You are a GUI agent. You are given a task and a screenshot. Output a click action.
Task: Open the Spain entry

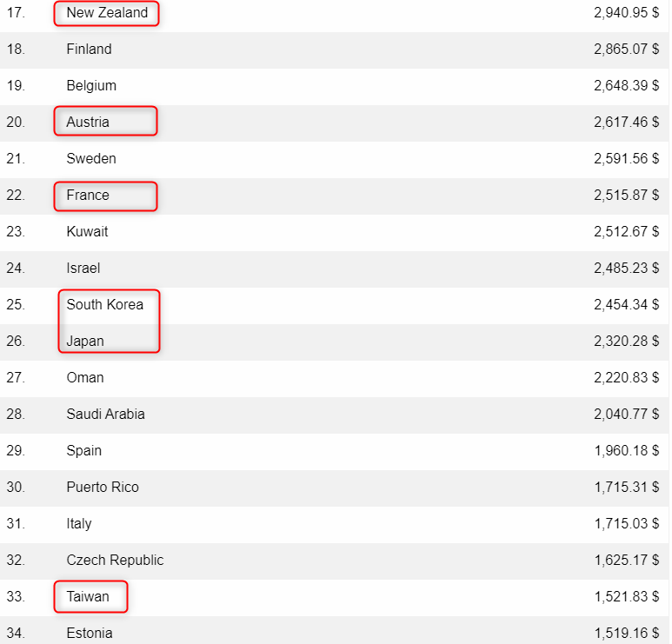pos(335,451)
